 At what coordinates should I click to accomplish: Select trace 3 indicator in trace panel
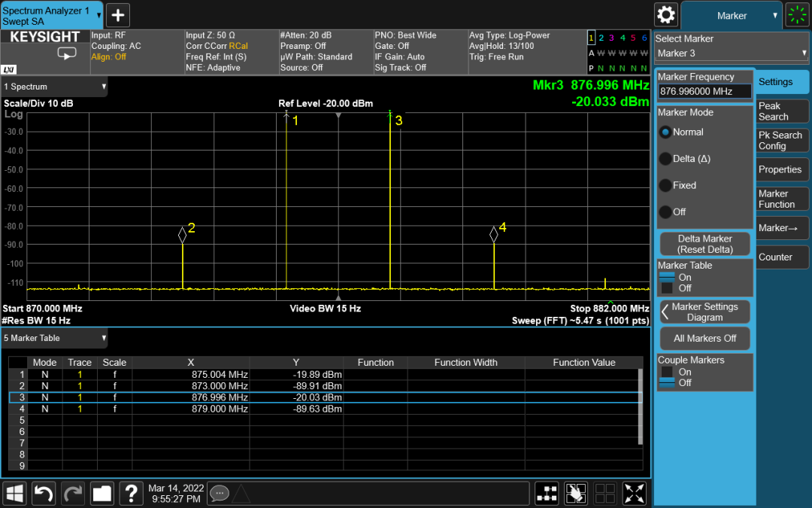pyautogui.click(x=611, y=38)
